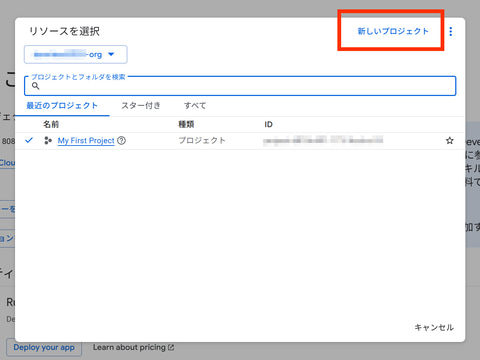The height and width of the screenshot is (360, 480).
Task: Click the 種類 column header
Action: pos(186,124)
